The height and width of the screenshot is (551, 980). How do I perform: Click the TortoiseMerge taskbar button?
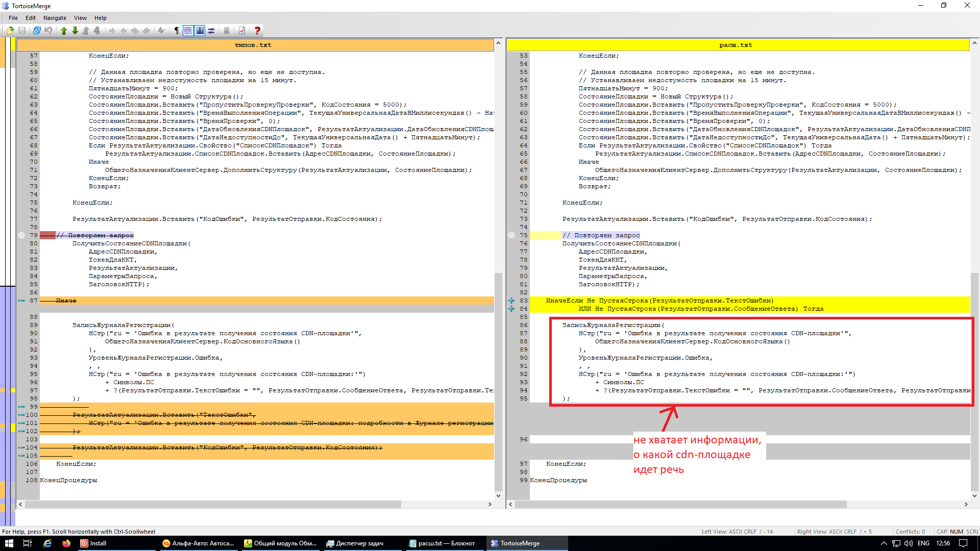tap(526, 543)
